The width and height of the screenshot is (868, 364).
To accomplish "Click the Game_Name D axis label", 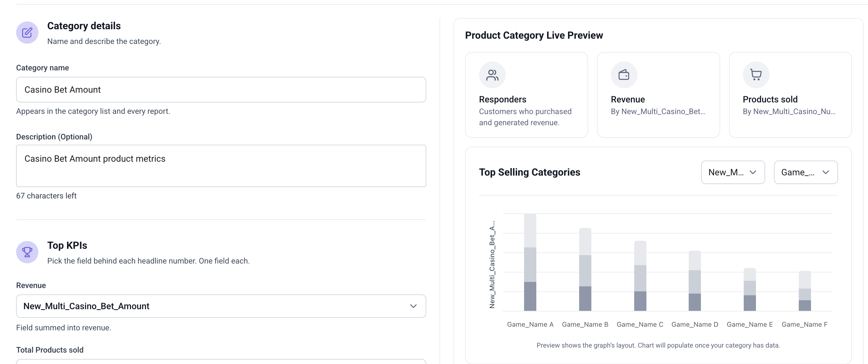I will (695, 324).
